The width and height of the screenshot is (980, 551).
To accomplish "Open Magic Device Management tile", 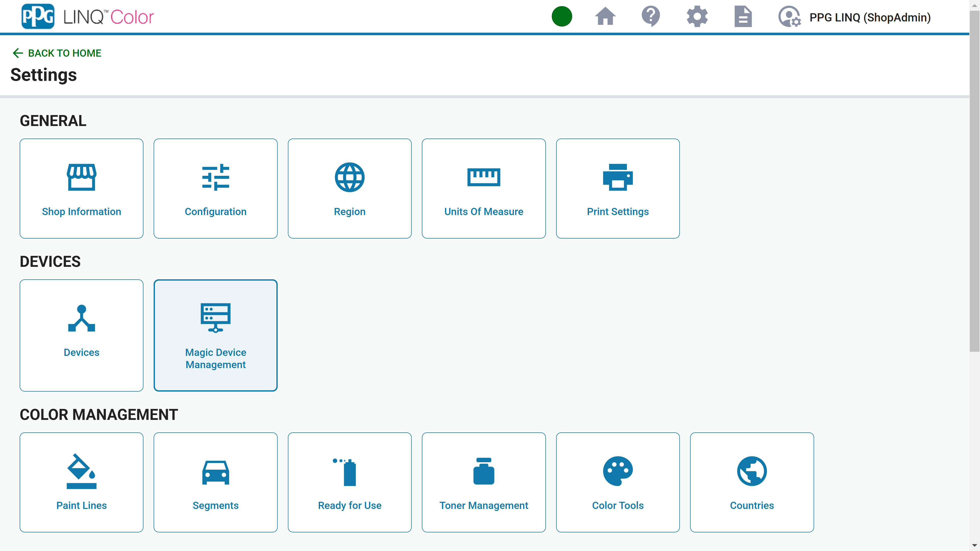I will pyautogui.click(x=215, y=335).
